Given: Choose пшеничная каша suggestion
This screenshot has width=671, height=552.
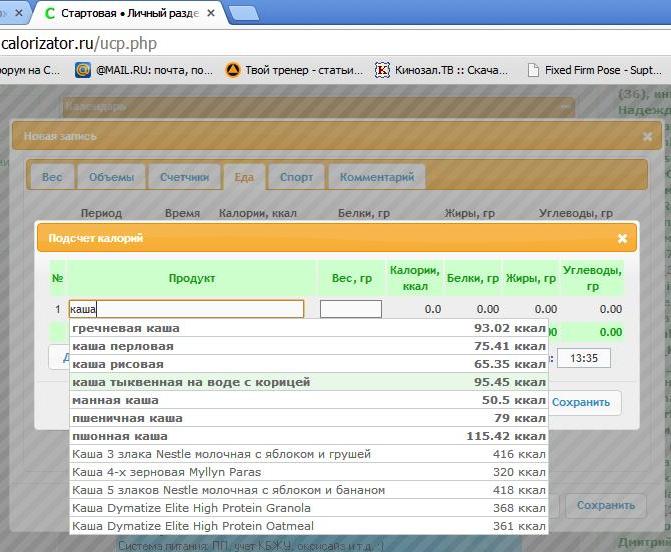Looking at the screenshot, I should coord(309,418).
